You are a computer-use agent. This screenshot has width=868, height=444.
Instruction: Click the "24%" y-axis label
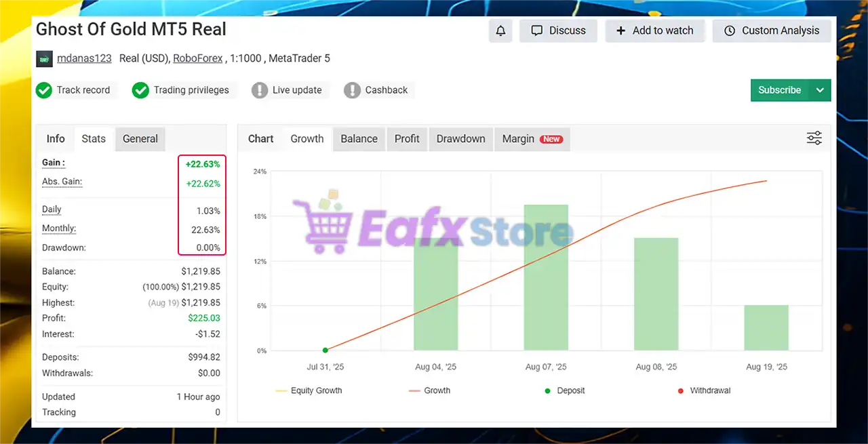[x=260, y=171]
